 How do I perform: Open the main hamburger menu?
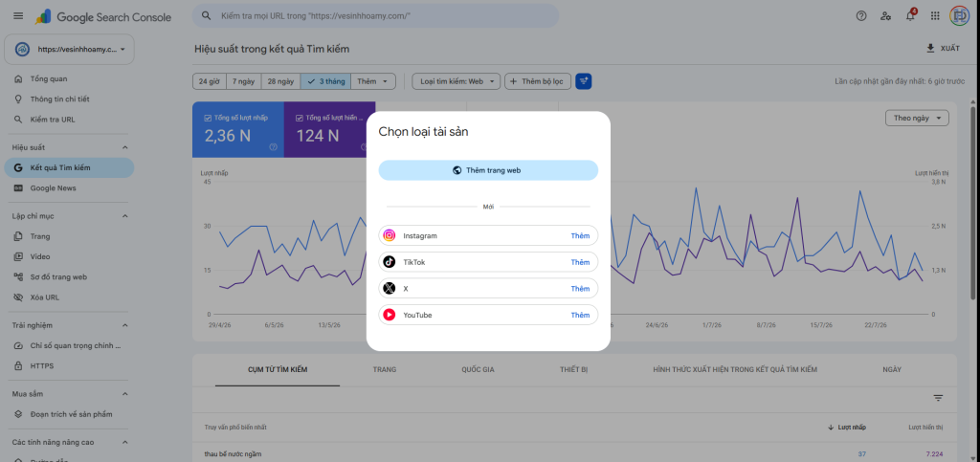pyautogui.click(x=18, y=16)
